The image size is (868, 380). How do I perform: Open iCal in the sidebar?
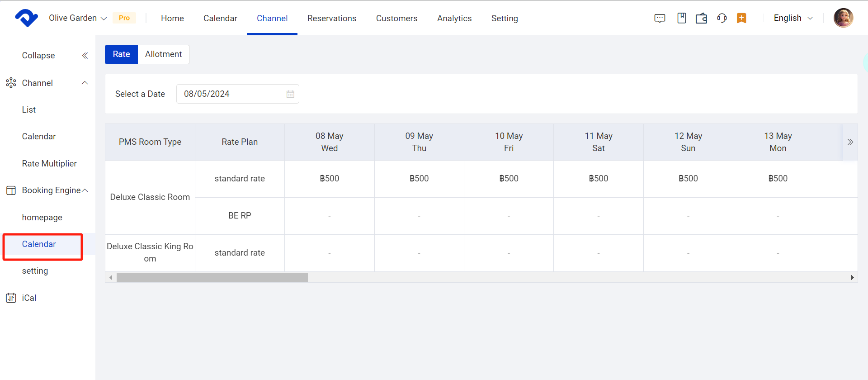pyautogui.click(x=29, y=298)
